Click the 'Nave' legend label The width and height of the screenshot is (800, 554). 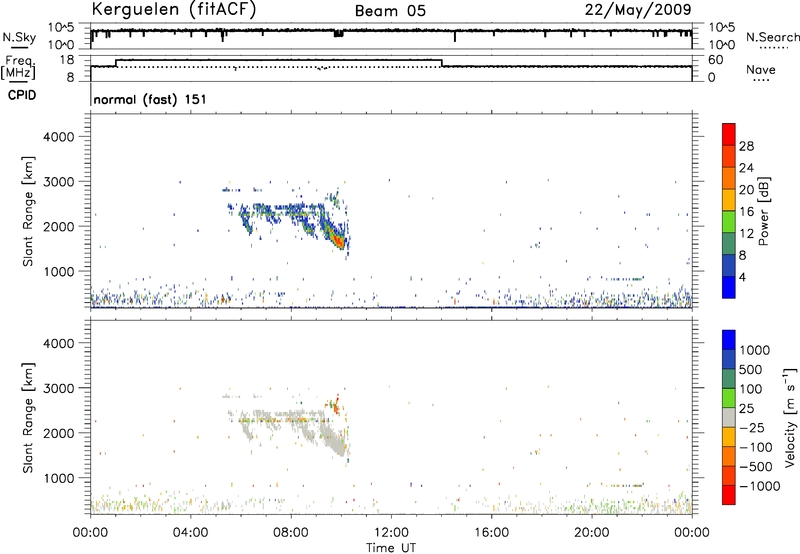(761, 70)
